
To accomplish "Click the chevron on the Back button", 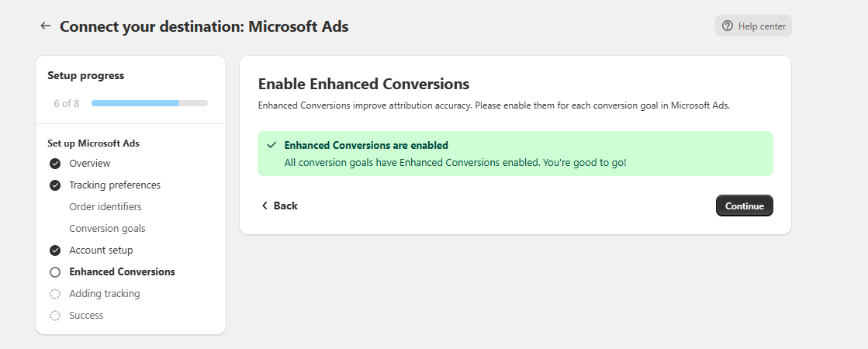I will click(265, 206).
